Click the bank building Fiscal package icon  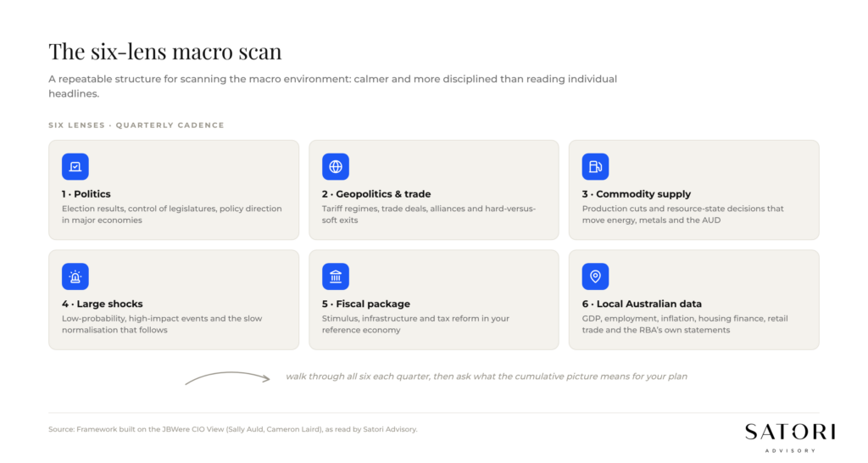point(336,276)
